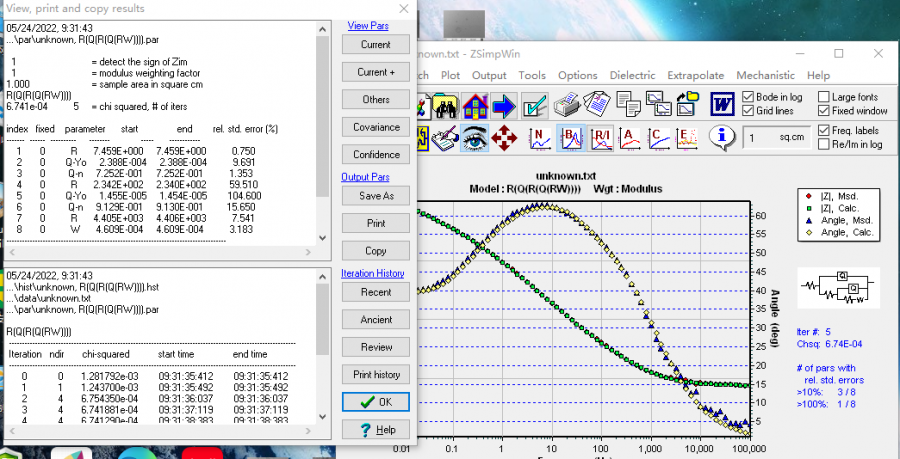Screen dimensions: 900x459
Task: Click the Save As button
Action: coord(376,196)
